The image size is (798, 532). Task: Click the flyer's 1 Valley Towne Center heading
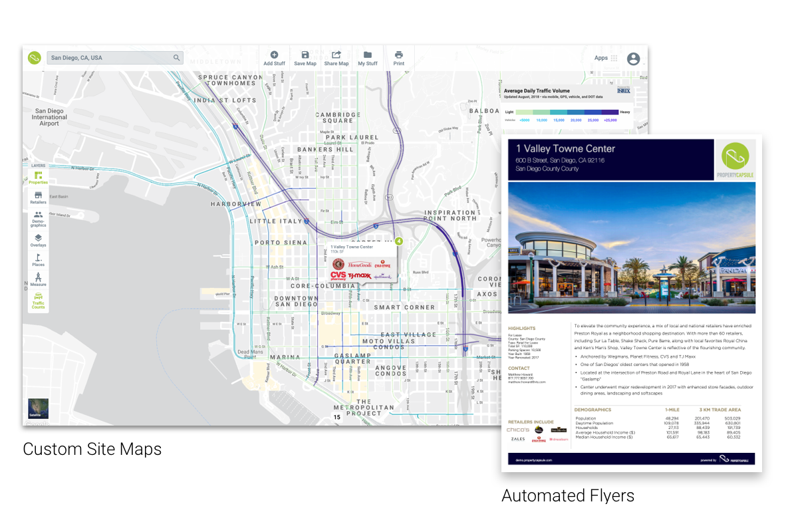566,149
